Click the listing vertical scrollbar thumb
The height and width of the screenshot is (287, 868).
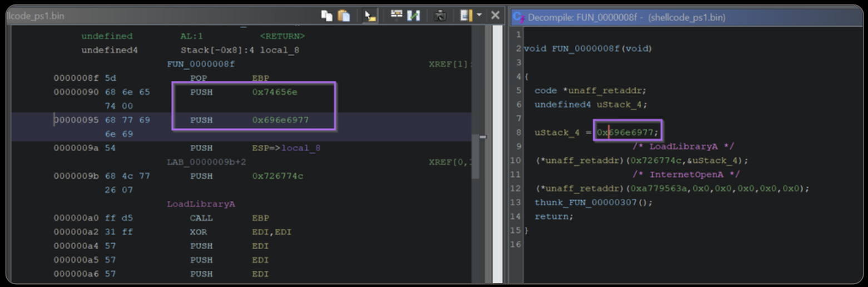point(476,157)
